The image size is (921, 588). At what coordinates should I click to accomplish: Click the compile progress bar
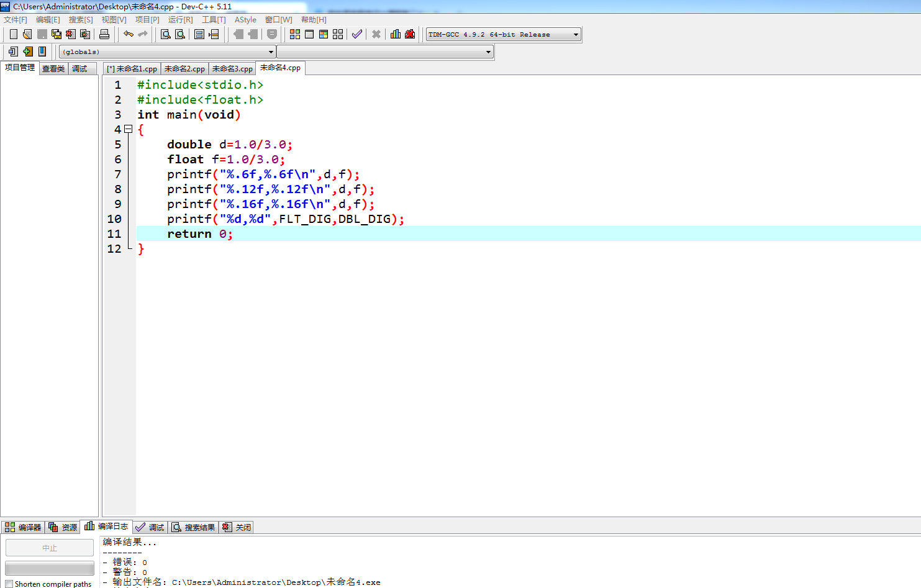[50, 568]
